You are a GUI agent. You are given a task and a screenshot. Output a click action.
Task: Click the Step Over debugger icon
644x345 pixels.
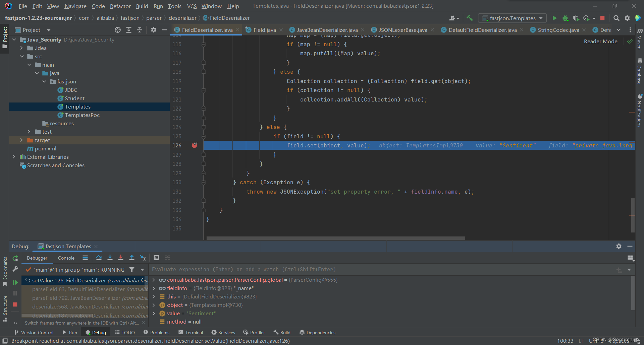99,258
